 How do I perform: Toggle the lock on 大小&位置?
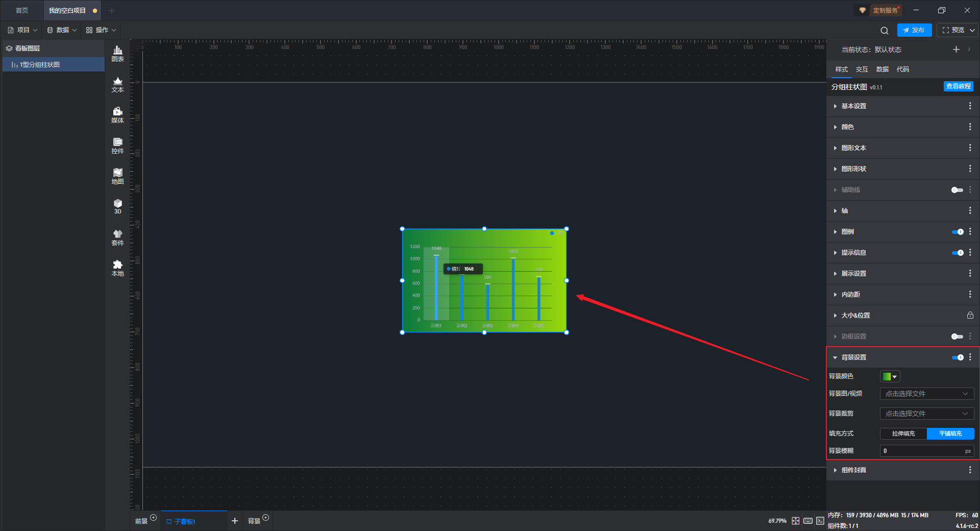(x=970, y=315)
